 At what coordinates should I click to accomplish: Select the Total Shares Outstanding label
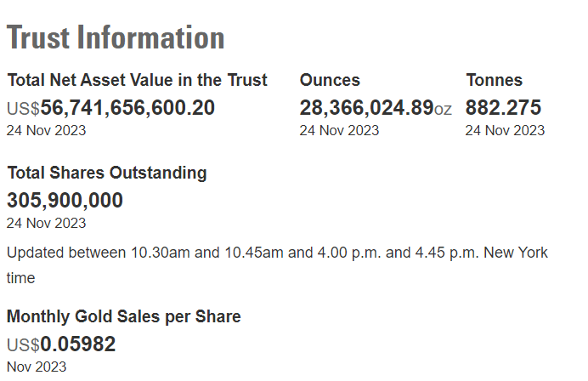pos(107,173)
